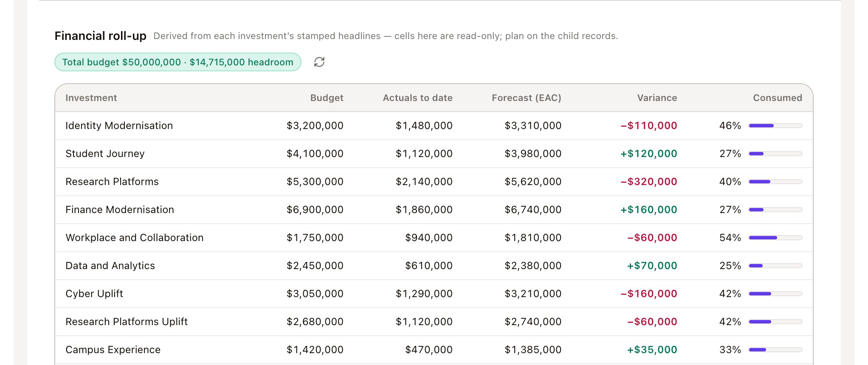Click the Total budget headroom pill
The width and height of the screenshot is (868, 365).
(x=178, y=62)
